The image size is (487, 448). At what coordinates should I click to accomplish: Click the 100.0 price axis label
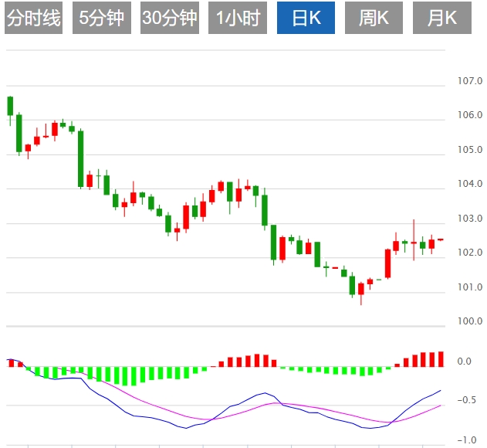(469, 321)
